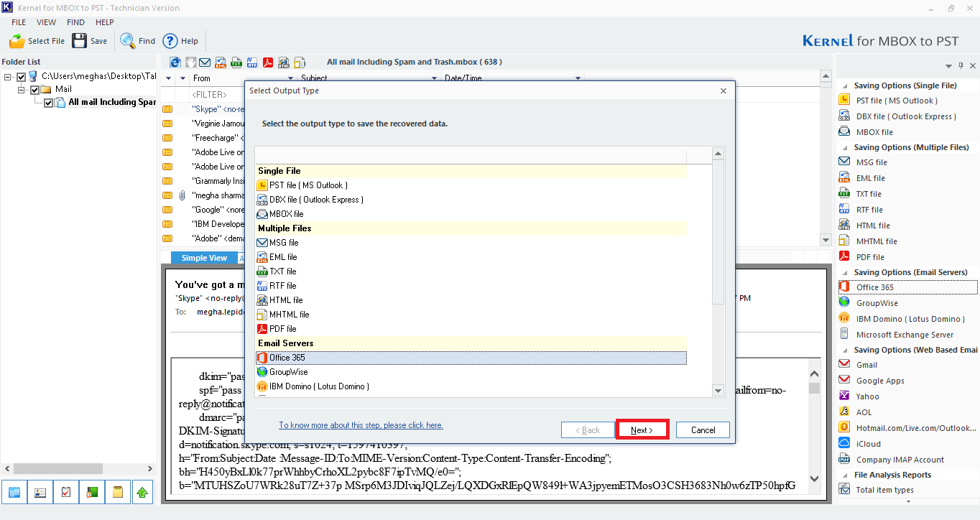
Task: Open first dropdown arrow in mail list header
Action: [169, 78]
